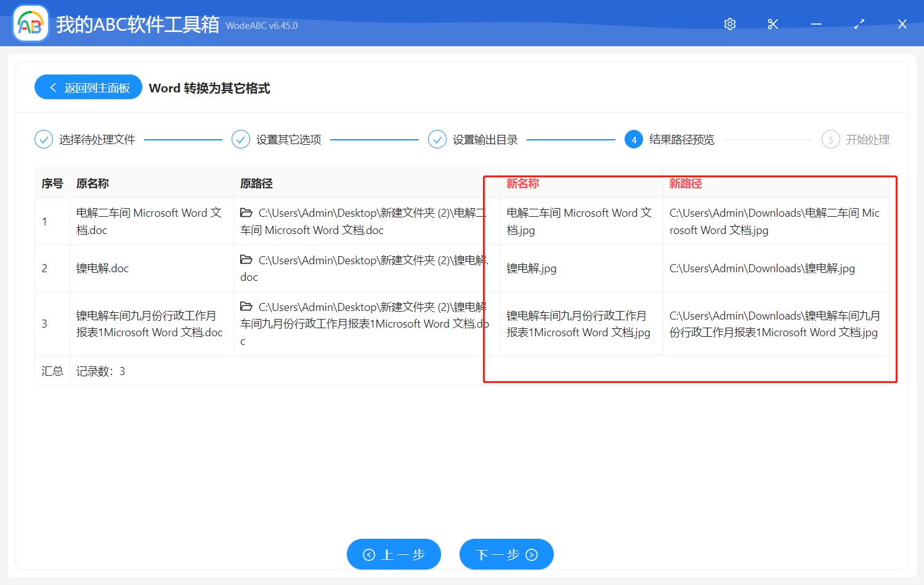This screenshot has width=924, height=585.
Task: Select step 5 开始处理 indicator
Action: pyautogui.click(x=830, y=139)
